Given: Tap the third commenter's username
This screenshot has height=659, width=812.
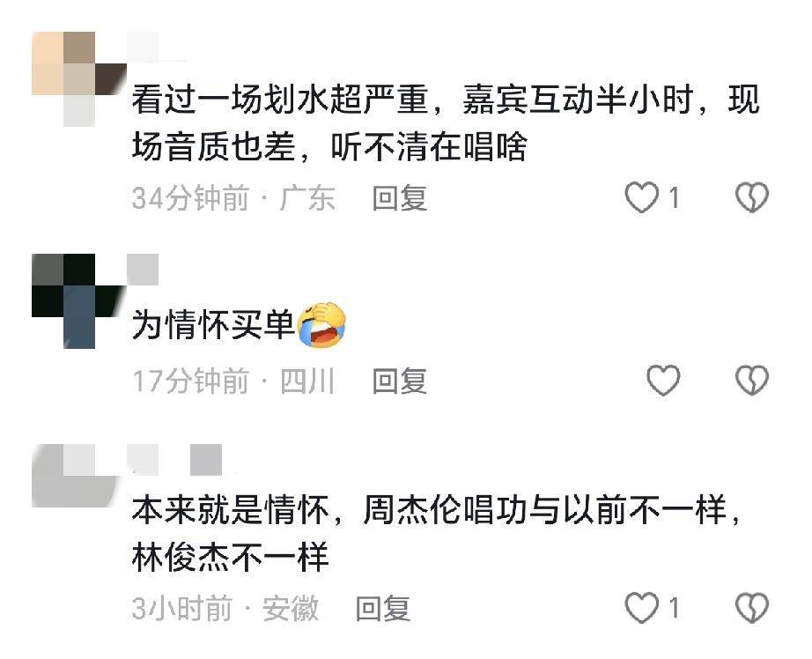Looking at the screenshot, I should 174,460.
